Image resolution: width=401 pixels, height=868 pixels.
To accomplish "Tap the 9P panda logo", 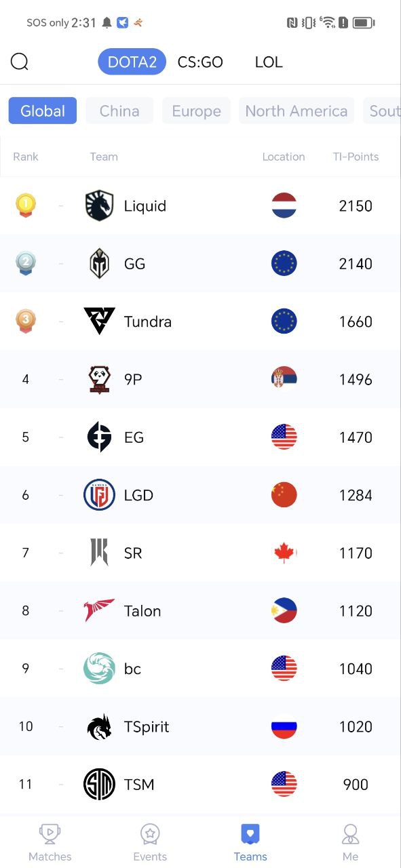I will 99,379.
